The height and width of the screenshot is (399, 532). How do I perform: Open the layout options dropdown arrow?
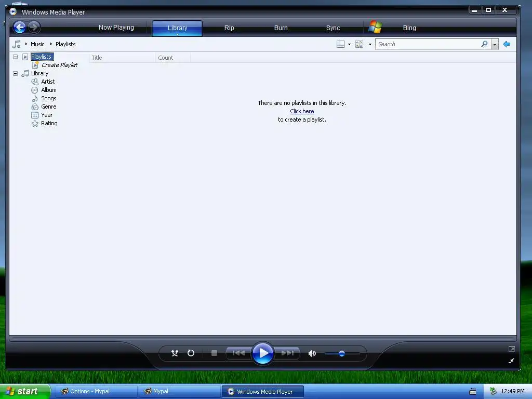click(x=349, y=45)
